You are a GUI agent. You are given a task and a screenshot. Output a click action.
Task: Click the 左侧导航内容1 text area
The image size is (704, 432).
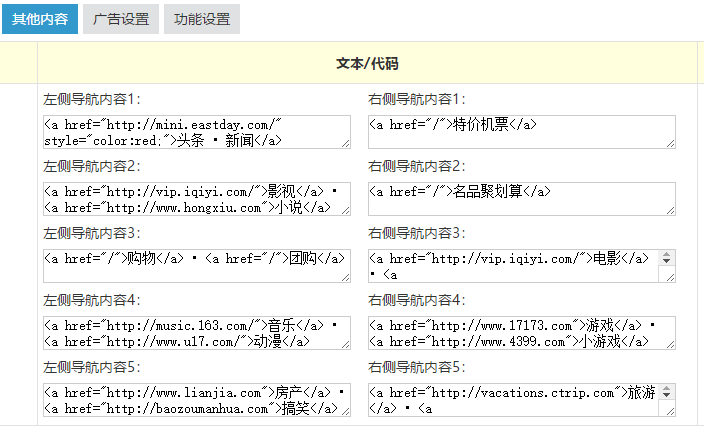click(x=196, y=132)
